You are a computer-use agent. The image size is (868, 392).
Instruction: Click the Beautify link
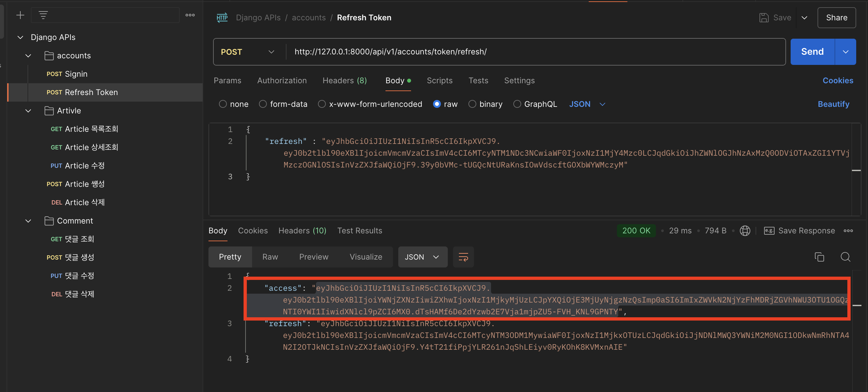coord(833,104)
